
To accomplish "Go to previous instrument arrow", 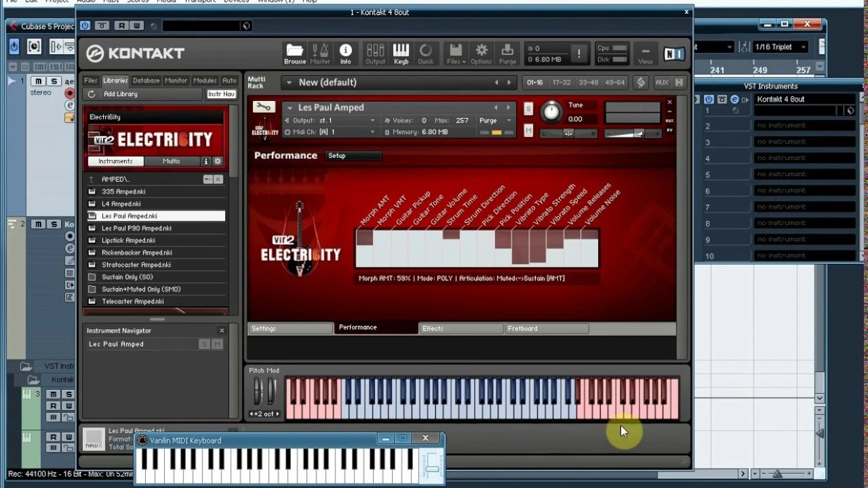I will [496, 108].
